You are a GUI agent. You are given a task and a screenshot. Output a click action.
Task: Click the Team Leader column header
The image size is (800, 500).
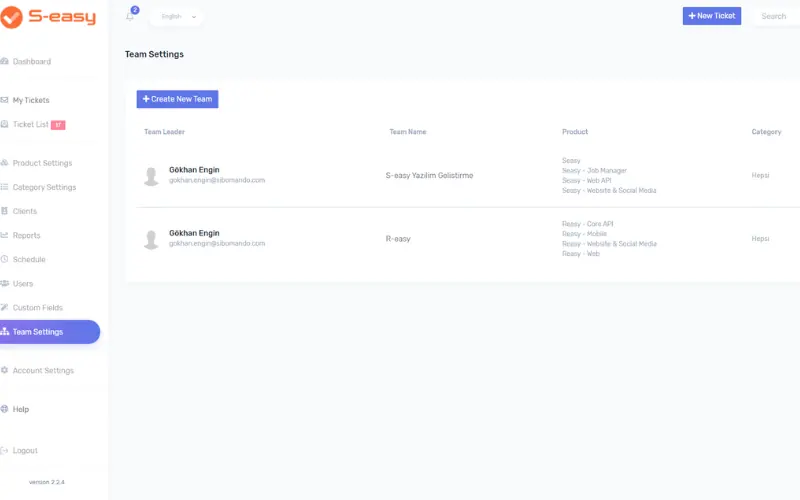pos(164,132)
